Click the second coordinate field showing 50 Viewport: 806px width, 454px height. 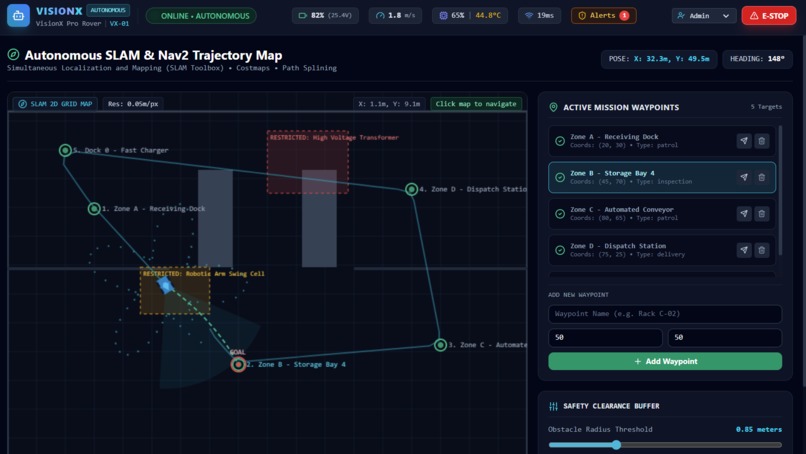725,337
